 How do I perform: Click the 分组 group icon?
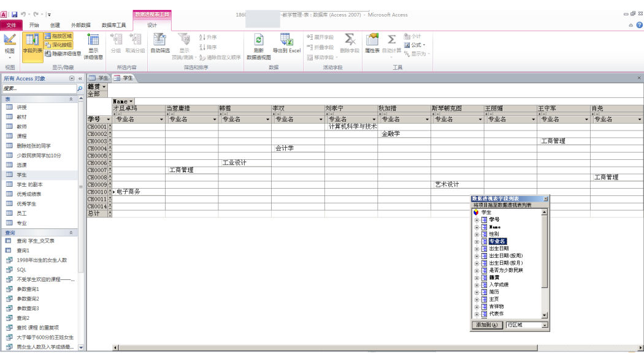(116, 43)
